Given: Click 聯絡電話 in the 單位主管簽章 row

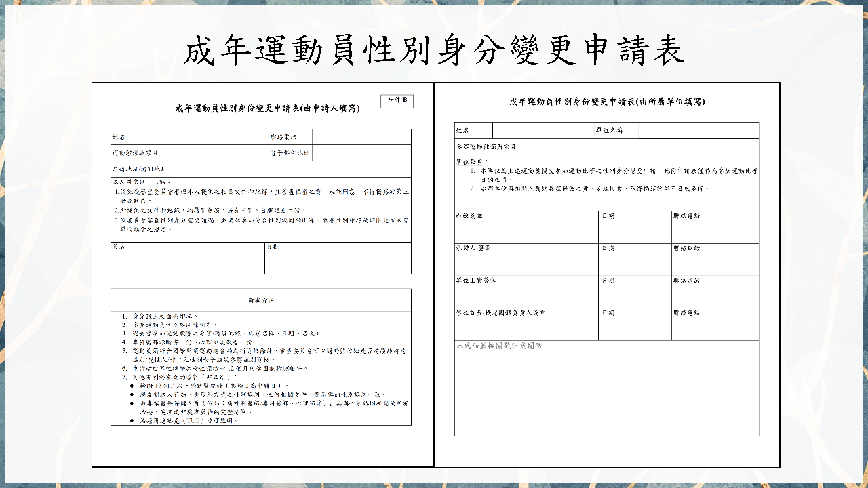Looking at the screenshot, I should pos(687,281).
